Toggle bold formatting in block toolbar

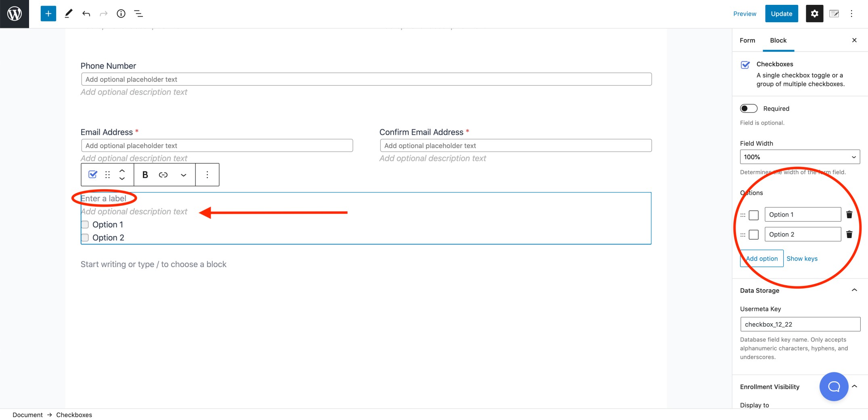coord(145,174)
